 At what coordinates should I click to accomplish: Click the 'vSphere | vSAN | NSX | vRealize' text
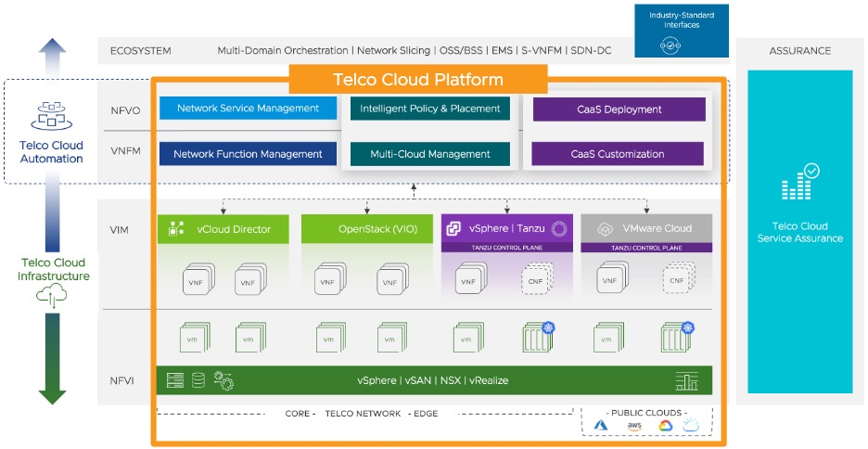point(433,380)
